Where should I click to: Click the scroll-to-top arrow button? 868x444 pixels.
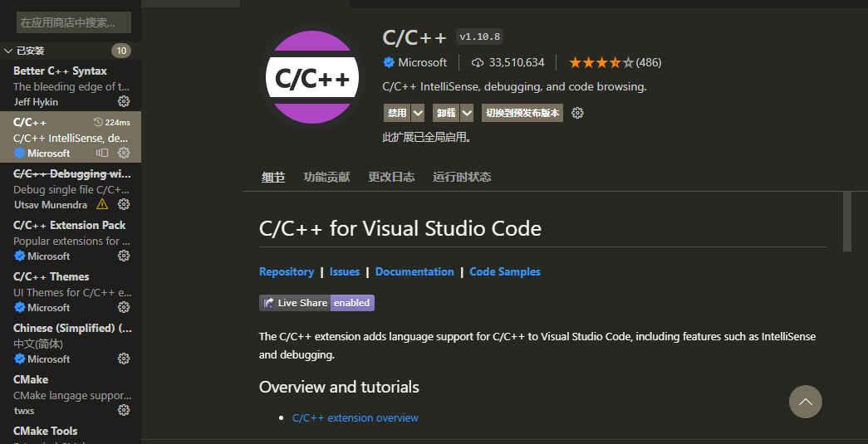pos(806,402)
